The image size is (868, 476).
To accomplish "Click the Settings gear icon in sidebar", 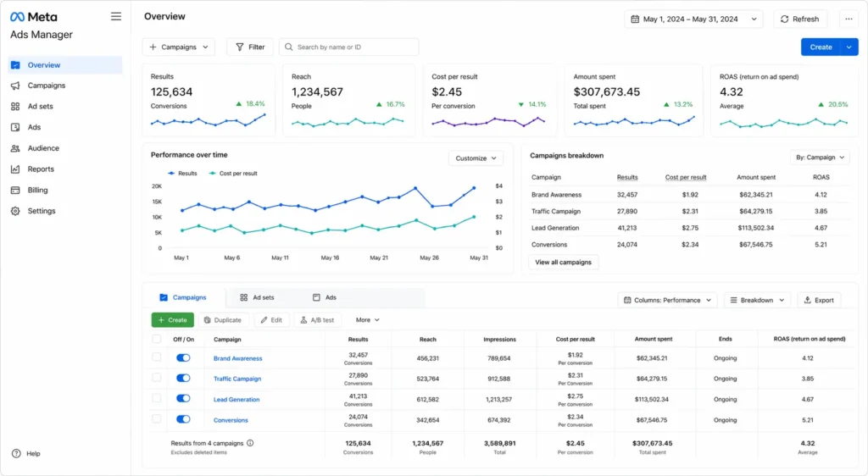I will [x=15, y=211].
